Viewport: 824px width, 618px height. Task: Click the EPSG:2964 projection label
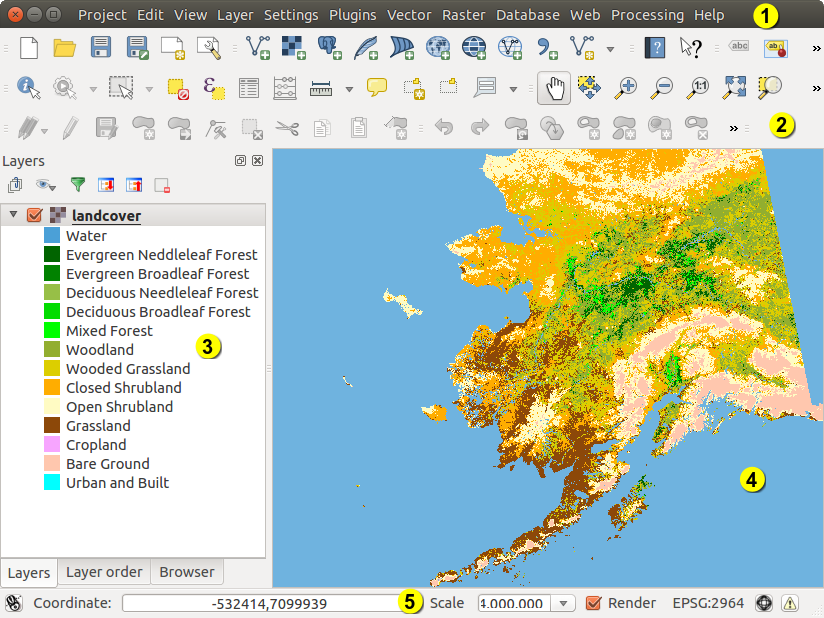point(709,603)
